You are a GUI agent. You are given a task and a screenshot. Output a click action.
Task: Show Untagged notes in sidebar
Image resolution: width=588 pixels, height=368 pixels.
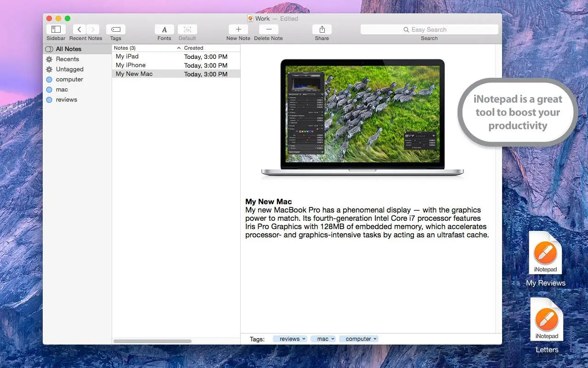tap(77, 69)
